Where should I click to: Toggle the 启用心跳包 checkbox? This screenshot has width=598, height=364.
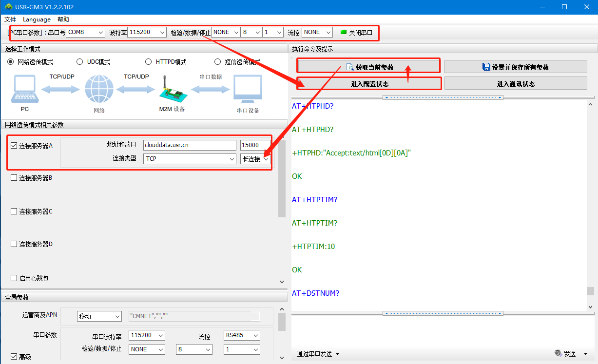coord(14,278)
